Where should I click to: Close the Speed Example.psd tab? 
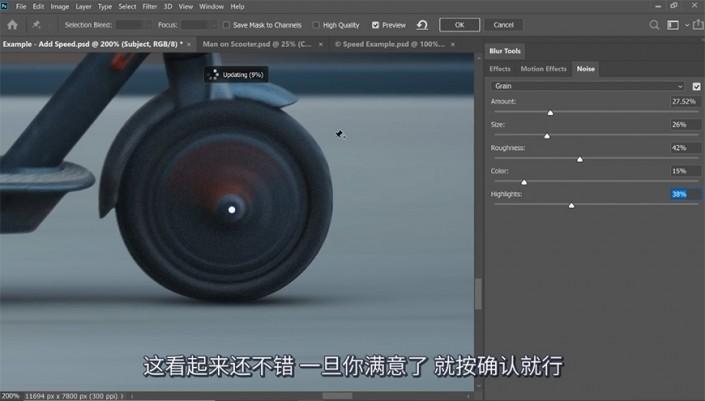[453, 45]
